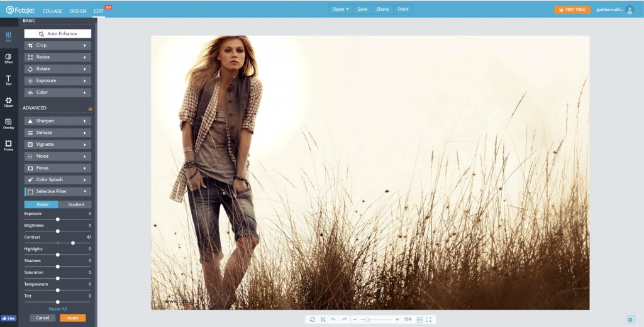
Task: Expand the Color option
Action: click(x=57, y=92)
